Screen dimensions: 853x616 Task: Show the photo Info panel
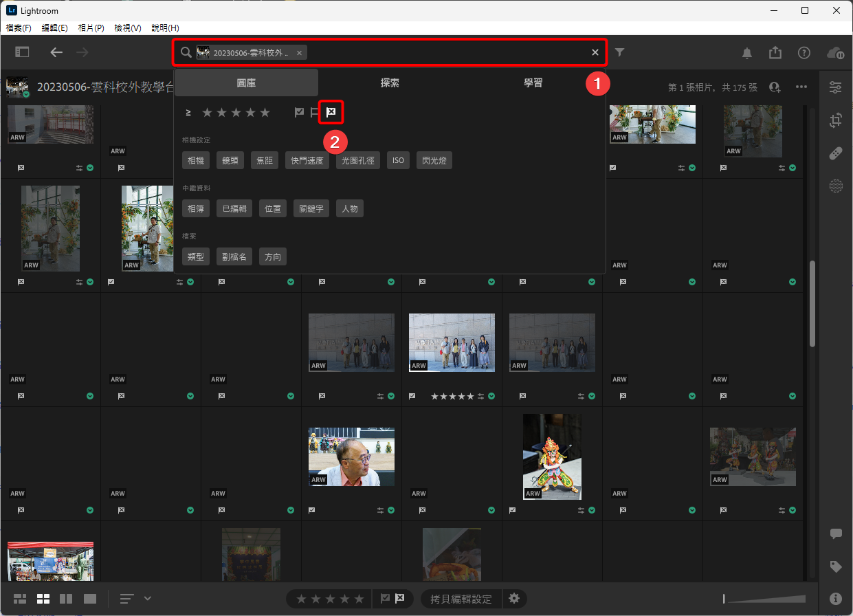click(x=836, y=599)
